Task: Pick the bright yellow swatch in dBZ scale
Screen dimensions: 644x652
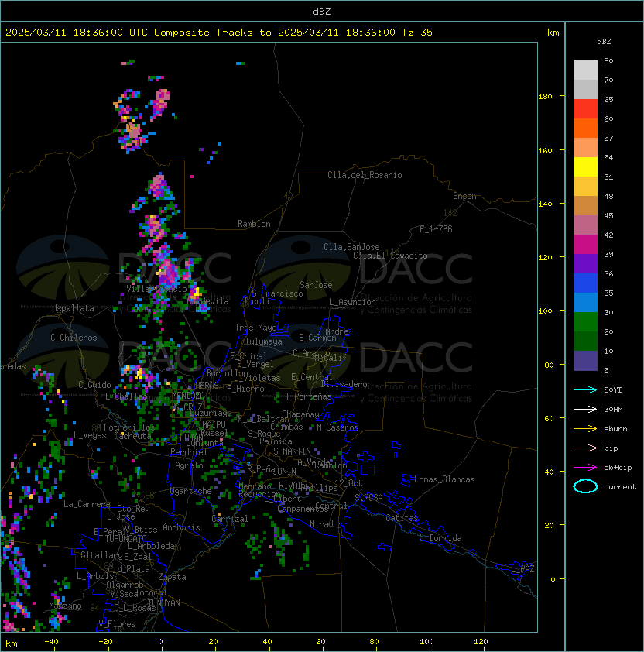Action: coord(585,166)
